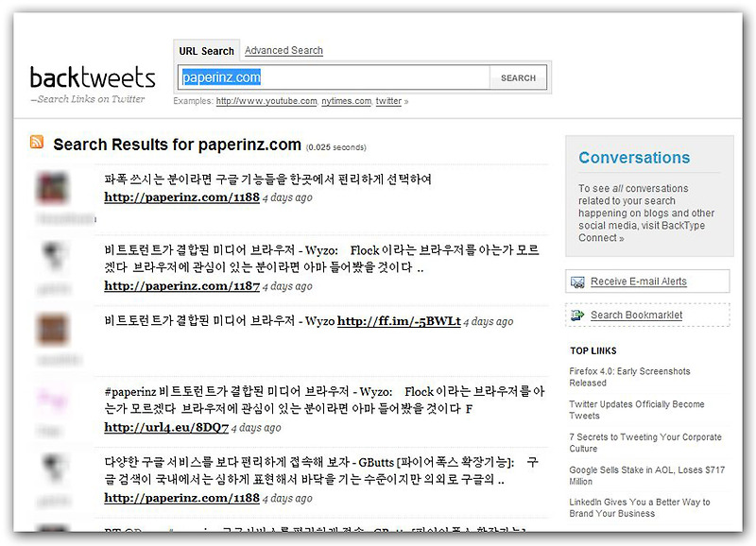Click the orange RSS feed icon

pyautogui.click(x=37, y=142)
